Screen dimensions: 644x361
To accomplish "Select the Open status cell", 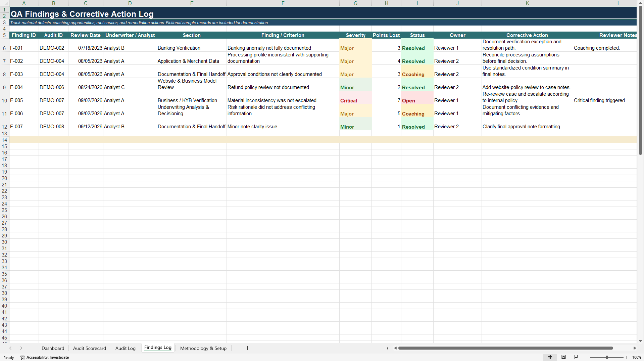I will 417,97.
